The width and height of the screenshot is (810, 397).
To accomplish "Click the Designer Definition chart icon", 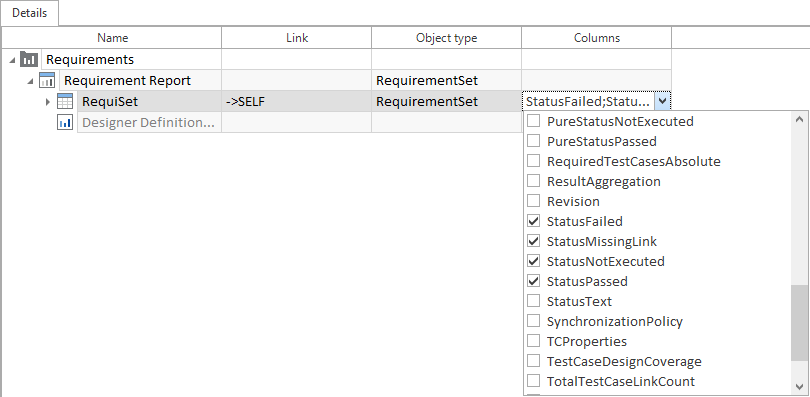I will click(x=65, y=123).
